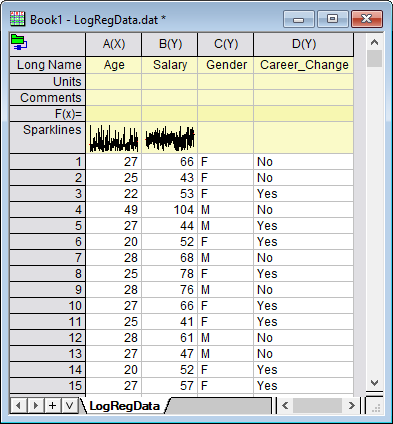Click Salary cell 57 in row 15
393x424 pixels.
click(170, 386)
